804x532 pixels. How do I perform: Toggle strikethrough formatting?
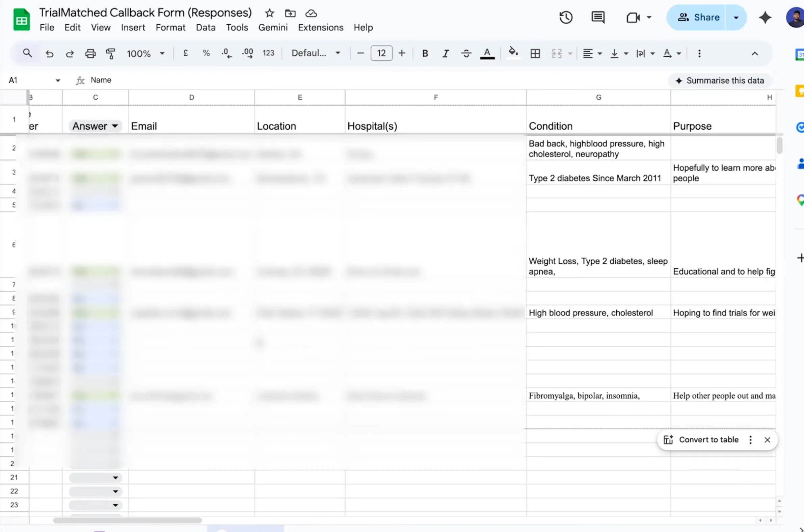click(466, 53)
